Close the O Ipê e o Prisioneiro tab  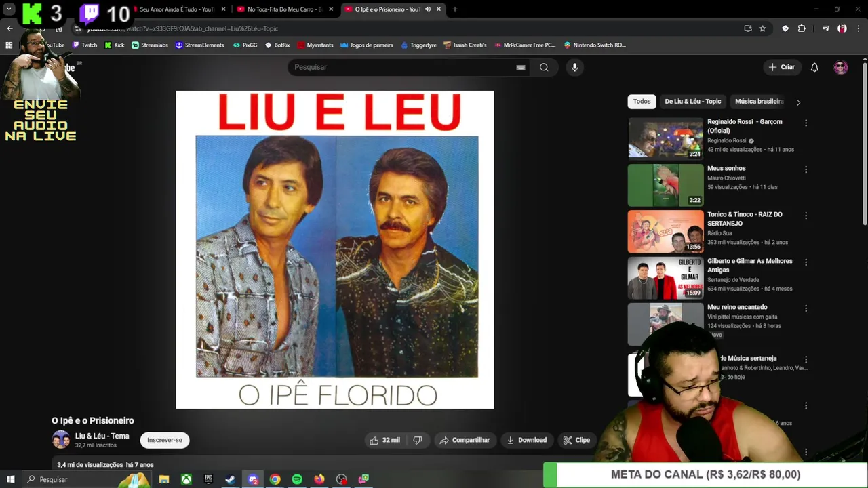(x=439, y=9)
